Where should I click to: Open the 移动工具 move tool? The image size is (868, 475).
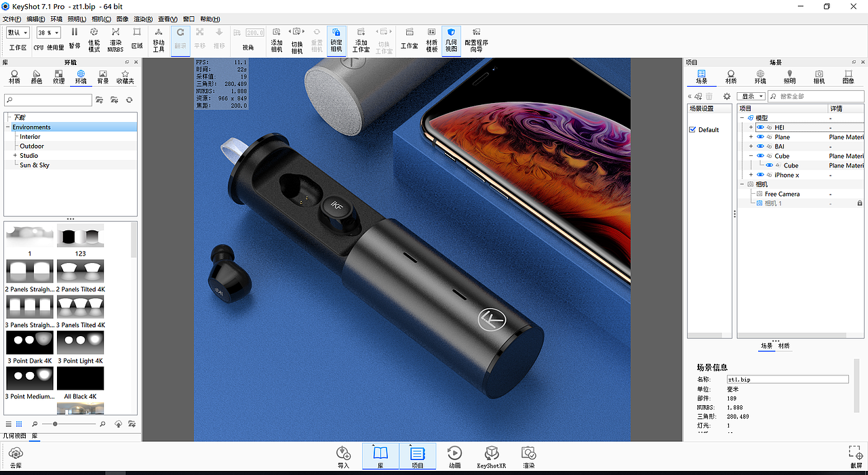tap(159, 39)
